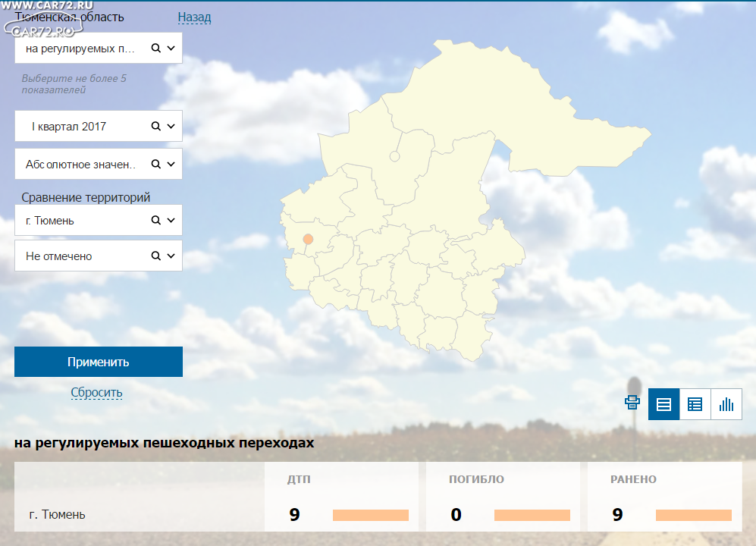This screenshot has width=756, height=546.
Task: Click search icon in quarter 2017 field
Action: click(155, 126)
